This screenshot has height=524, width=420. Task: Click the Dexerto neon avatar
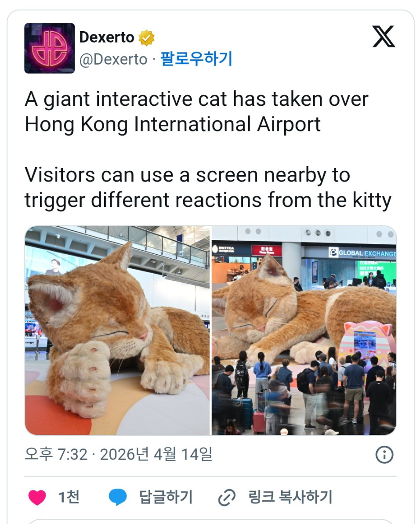click(x=50, y=48)
